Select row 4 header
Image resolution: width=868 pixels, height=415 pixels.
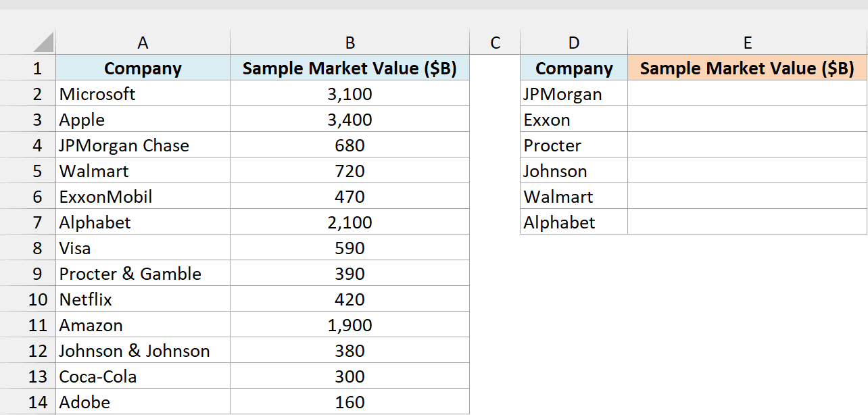click(28, 145)
